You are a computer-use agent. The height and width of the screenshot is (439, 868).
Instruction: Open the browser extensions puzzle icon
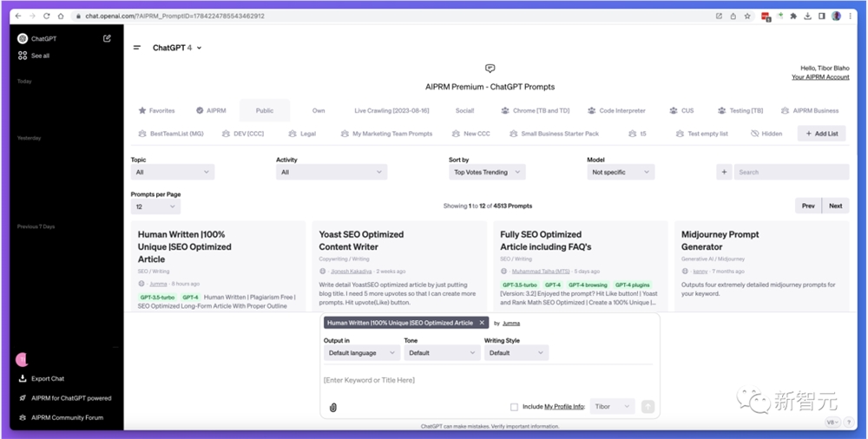click(793, 16)
